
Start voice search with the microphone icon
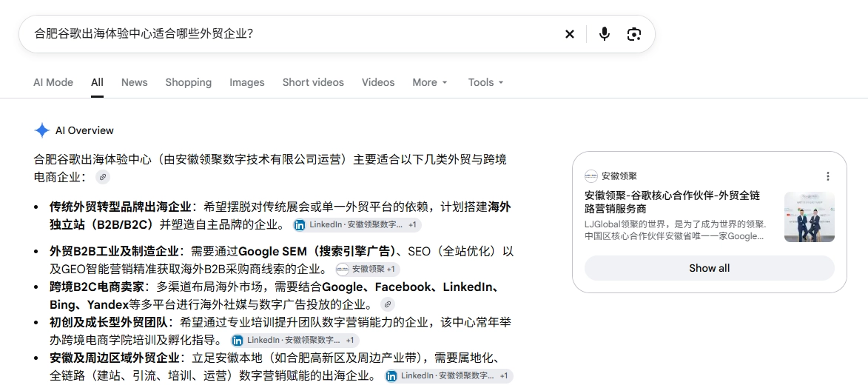click(605, 34)
